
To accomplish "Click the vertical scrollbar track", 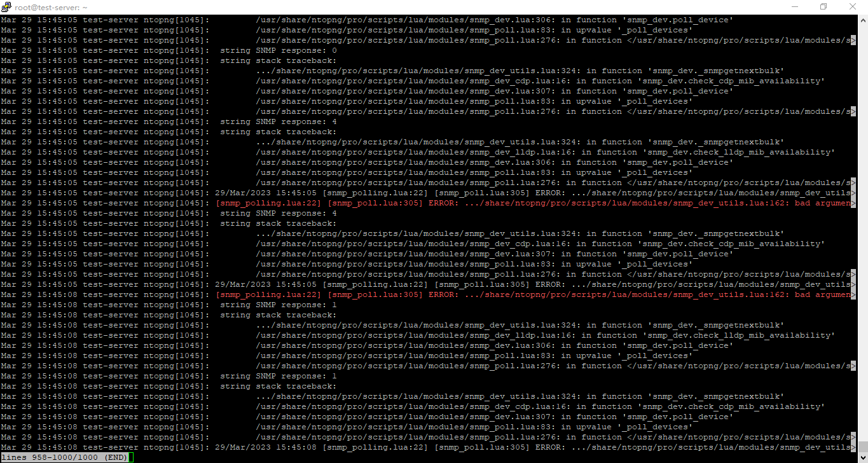I will 863,254.
